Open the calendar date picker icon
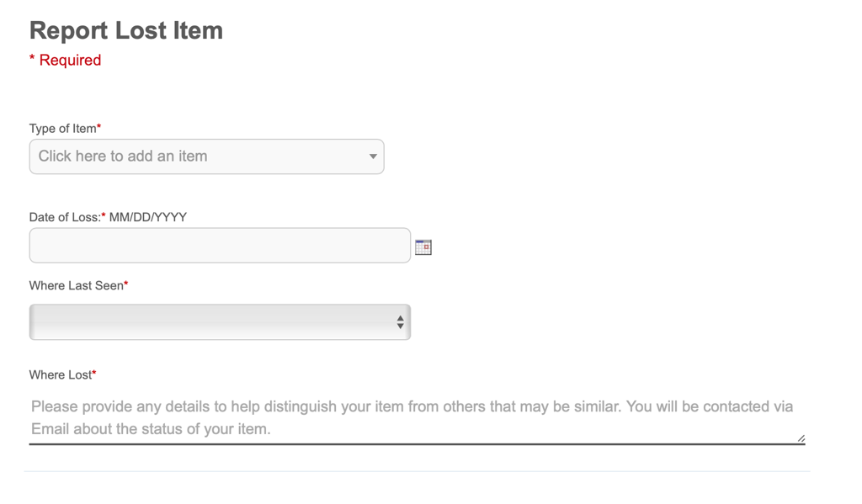862x504 pixels. tap(423, 247)
